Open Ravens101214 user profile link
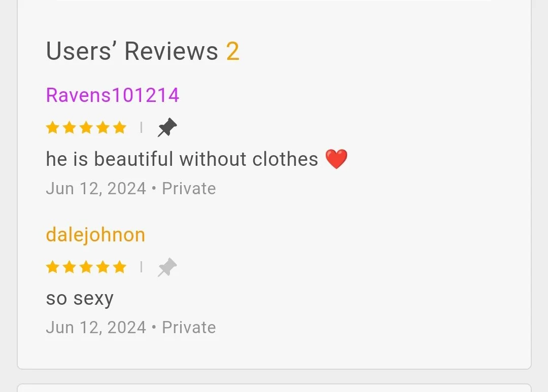The image size is (548, 392). [113, 95]
